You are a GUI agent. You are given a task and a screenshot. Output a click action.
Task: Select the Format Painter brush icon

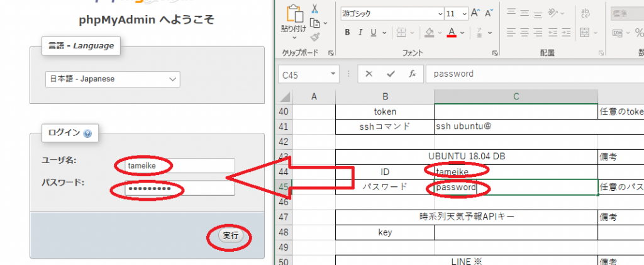click(x=314, y=37)
